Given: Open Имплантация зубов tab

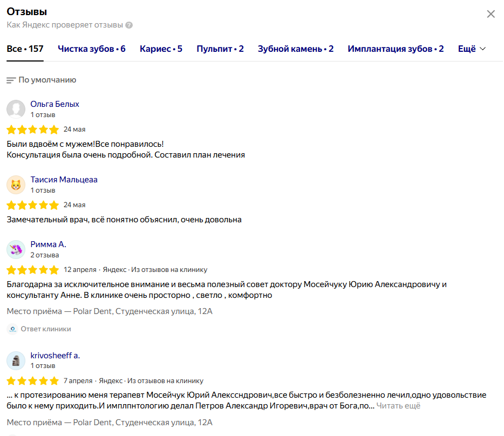Looking at the screenshot, I should point(396,49).
